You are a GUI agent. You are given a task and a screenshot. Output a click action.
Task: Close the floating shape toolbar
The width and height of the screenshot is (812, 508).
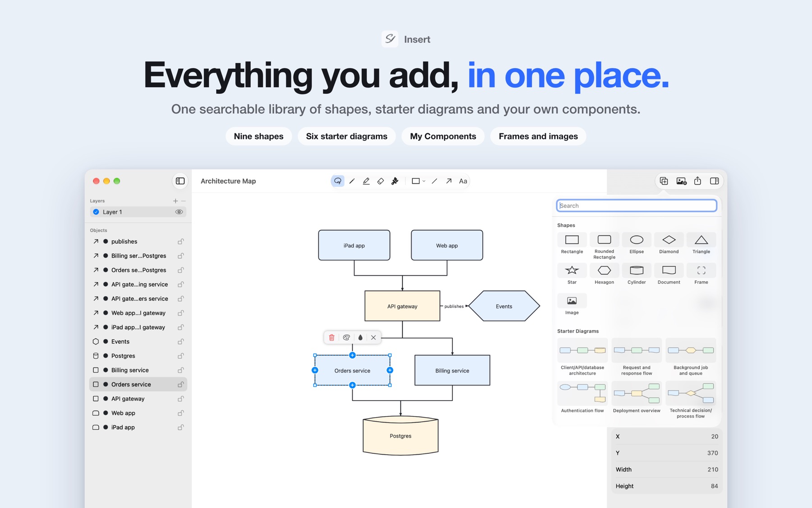click(374, 337)
